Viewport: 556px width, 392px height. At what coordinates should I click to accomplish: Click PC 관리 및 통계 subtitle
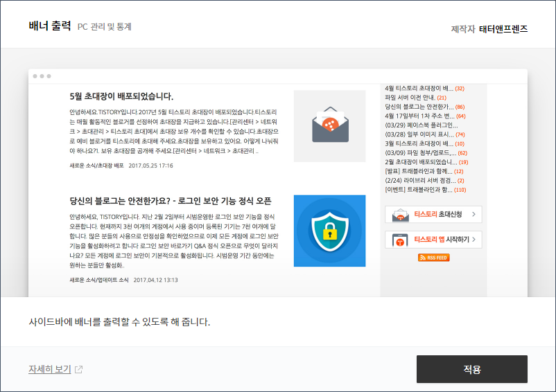pyautogui.click(x=105, y=27)
